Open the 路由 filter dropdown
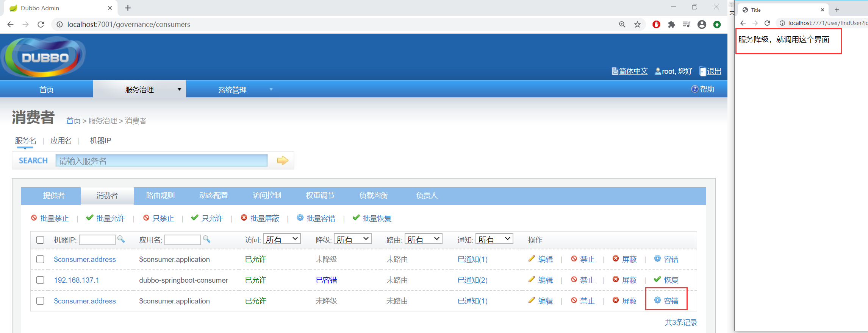The image size is (868, 333). 423,239
